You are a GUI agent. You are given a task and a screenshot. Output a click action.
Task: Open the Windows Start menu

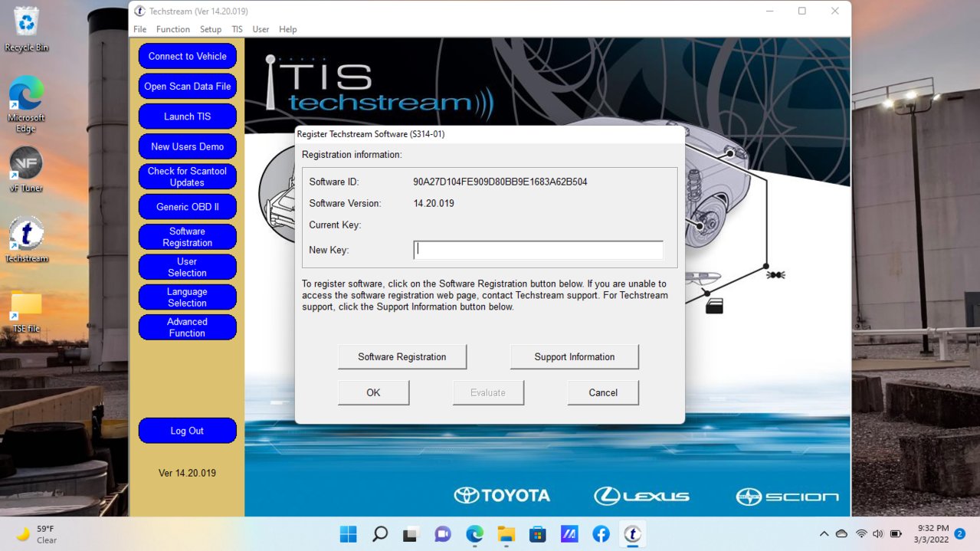(348, 534)
